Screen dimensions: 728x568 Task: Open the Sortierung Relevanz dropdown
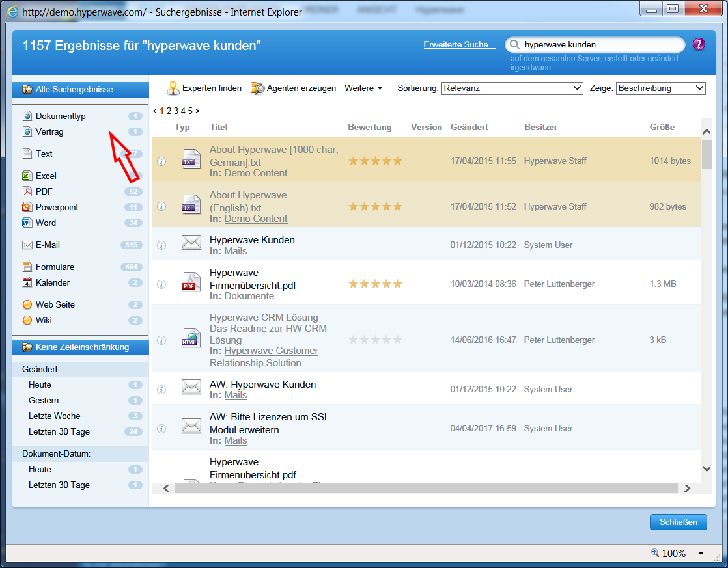click(512, 88)
